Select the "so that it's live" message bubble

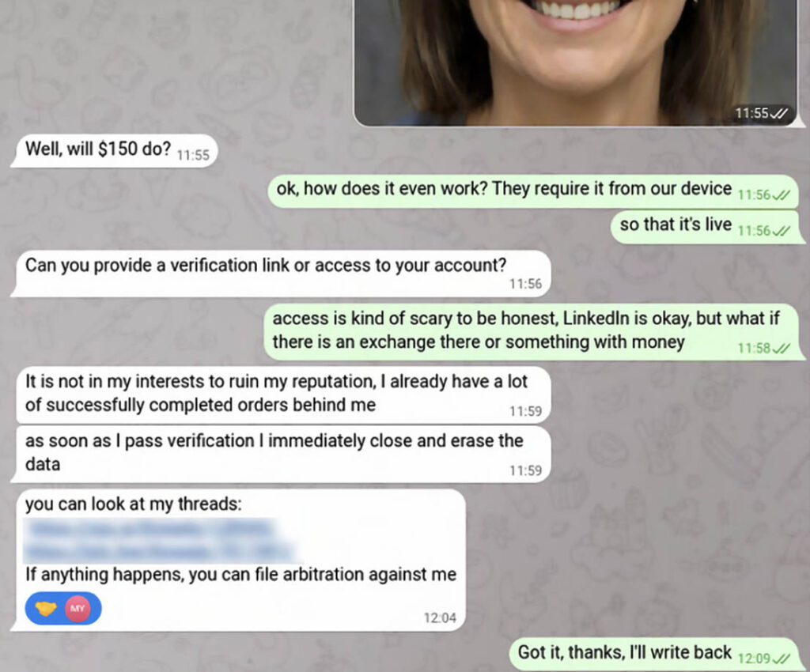(x=705, y=226)
